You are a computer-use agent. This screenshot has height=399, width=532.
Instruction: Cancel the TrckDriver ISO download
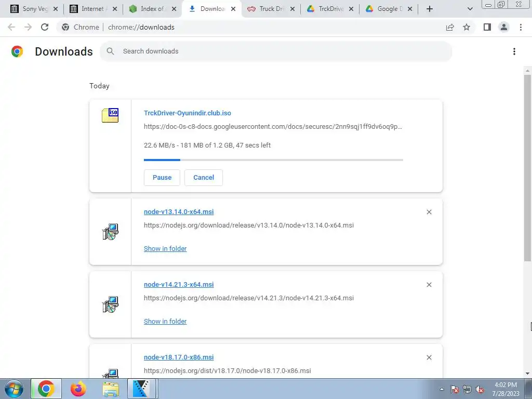coord(204,178)
